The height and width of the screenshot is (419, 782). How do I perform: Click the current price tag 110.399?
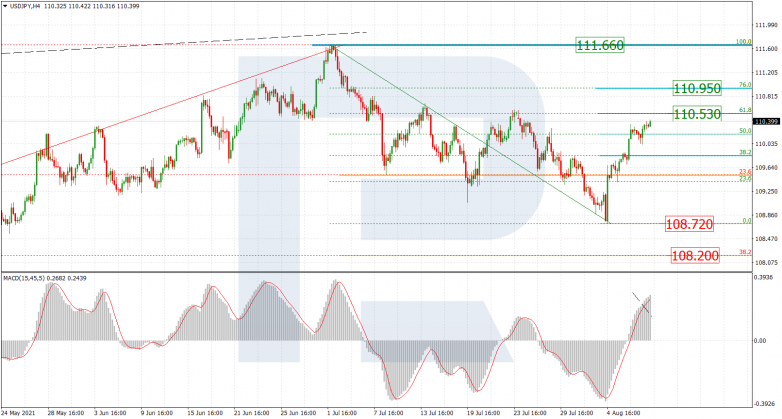tap(766, 121)
